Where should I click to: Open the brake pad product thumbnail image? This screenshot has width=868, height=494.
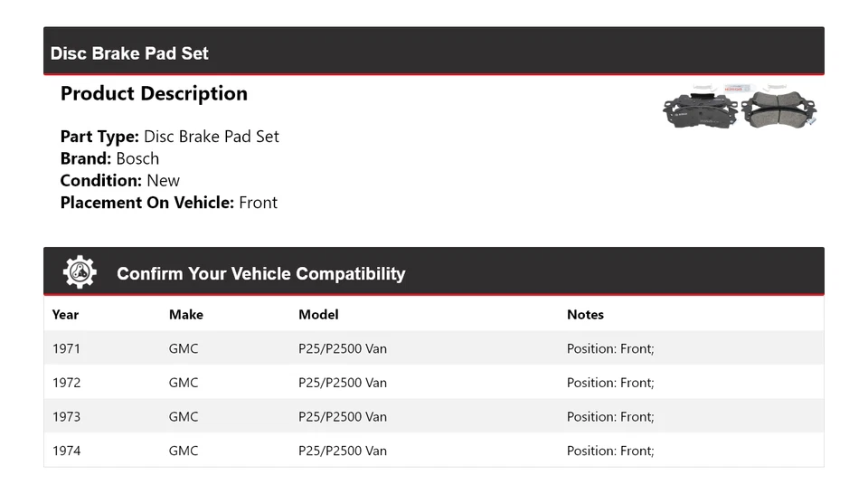(740, 109)
